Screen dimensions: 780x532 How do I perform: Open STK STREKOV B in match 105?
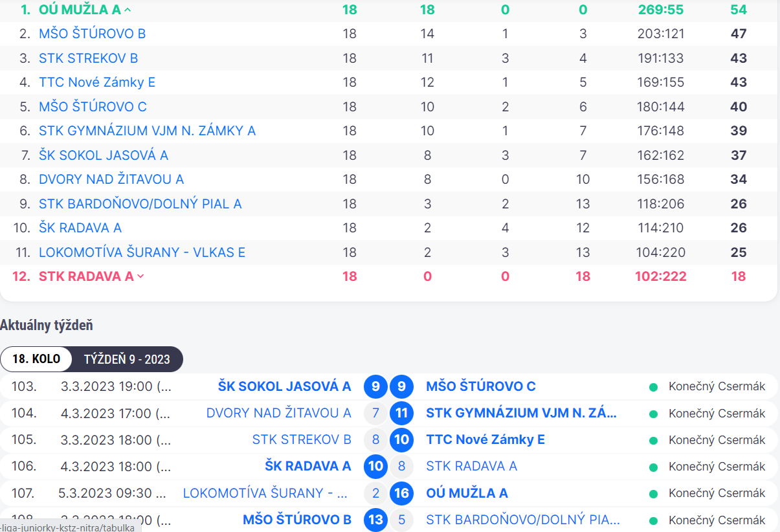(x=302, y=439)
